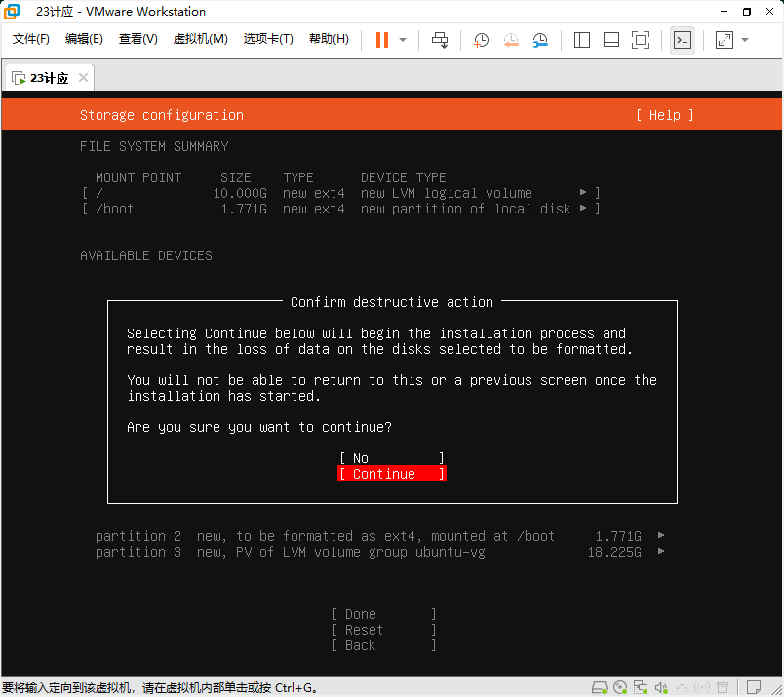Open the stretch display dropdown arrow
Viewport: 784px width, 697px height.
tap(745, 40)
